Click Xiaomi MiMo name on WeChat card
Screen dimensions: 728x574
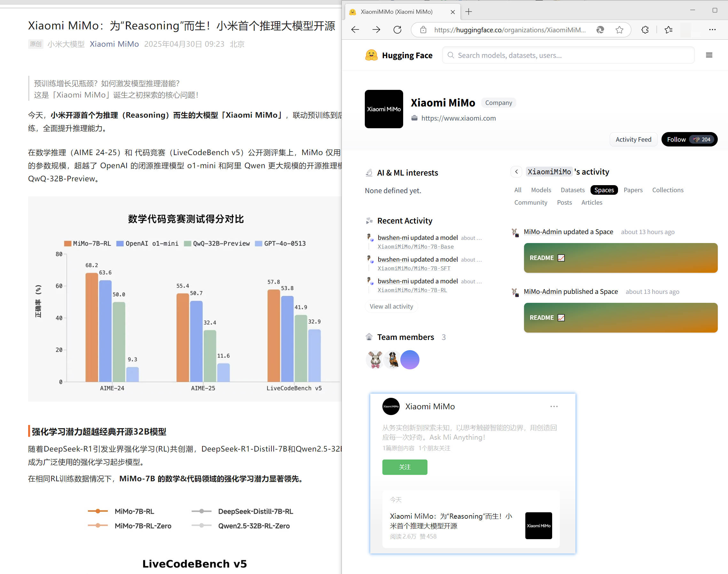pos(430,406)
